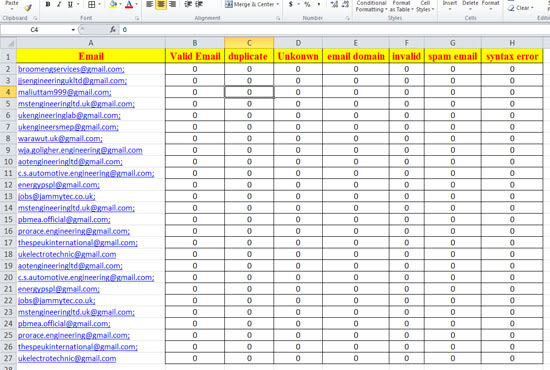
Task: Open Conditional Formatting menu
Action: [371, 6]
